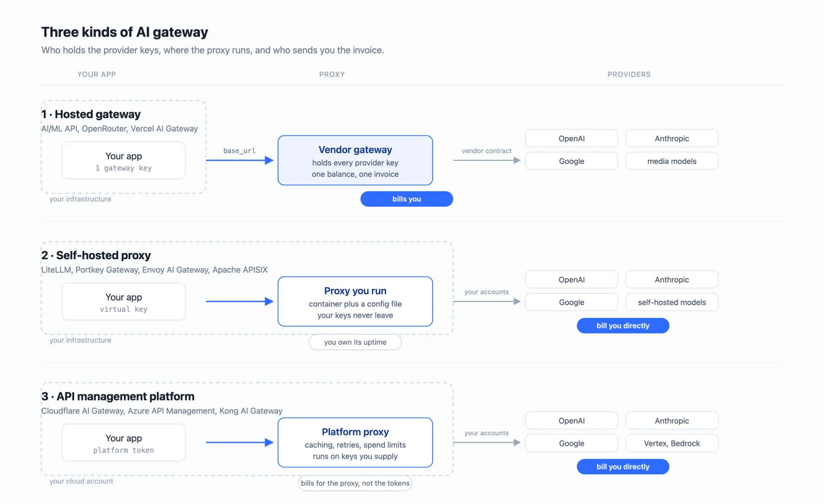824x504 pixels.
Task: Click Google in the Hosted gateway row
Action: point(571,161)
